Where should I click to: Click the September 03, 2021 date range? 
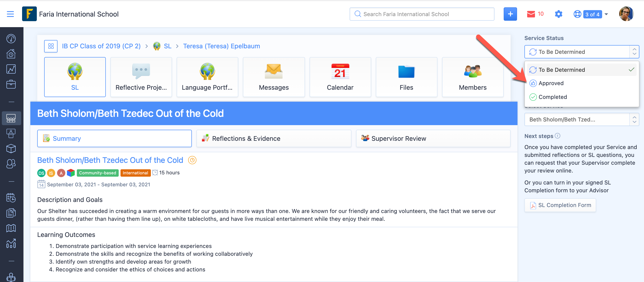click(x=98, y=184)
